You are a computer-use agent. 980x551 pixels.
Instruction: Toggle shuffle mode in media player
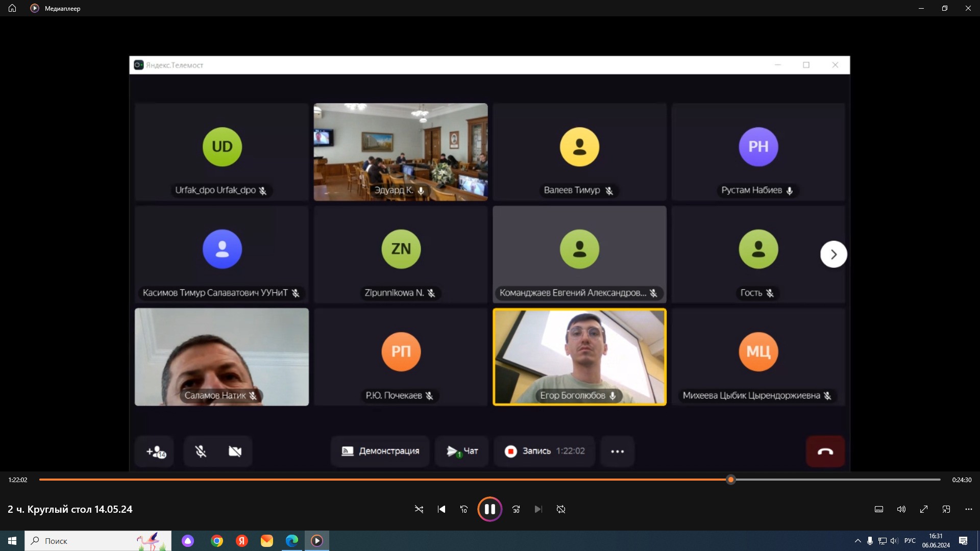click(x=419, y=509)
